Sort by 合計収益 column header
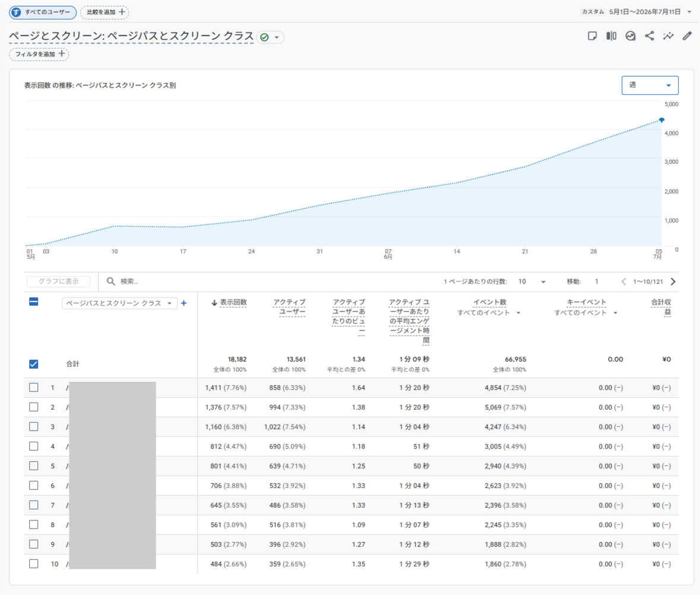 661,307
